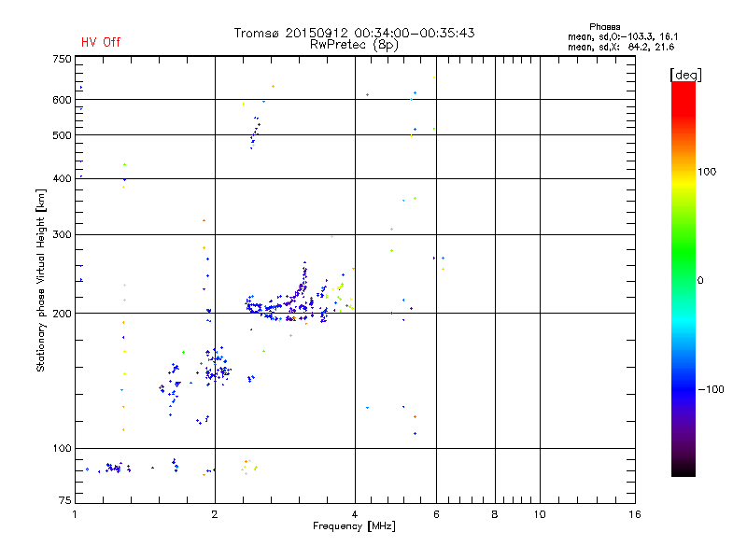The height and width of the screenshot is (560, 747).
Task: Select the 'mean, sd,X: 84.2, 21.6' statistic
Action: coord(621,47)
